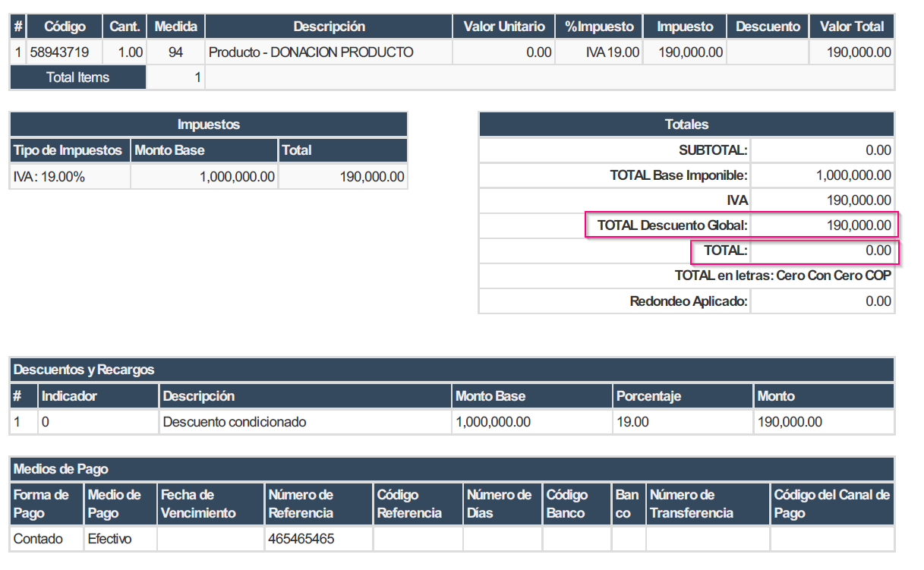Click the %Impuesto column header
This screenshot has height=570, width=924.
tap(599, 27)
